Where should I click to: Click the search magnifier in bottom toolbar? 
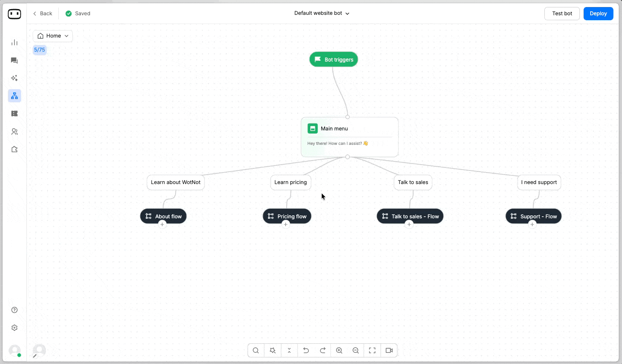click(256, 350)
